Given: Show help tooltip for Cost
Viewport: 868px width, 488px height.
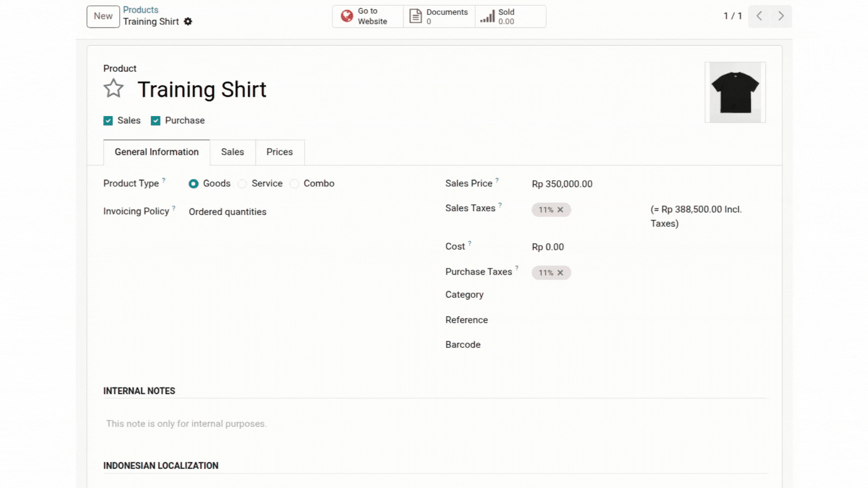Looking at the screenshot, I should 470,244.
